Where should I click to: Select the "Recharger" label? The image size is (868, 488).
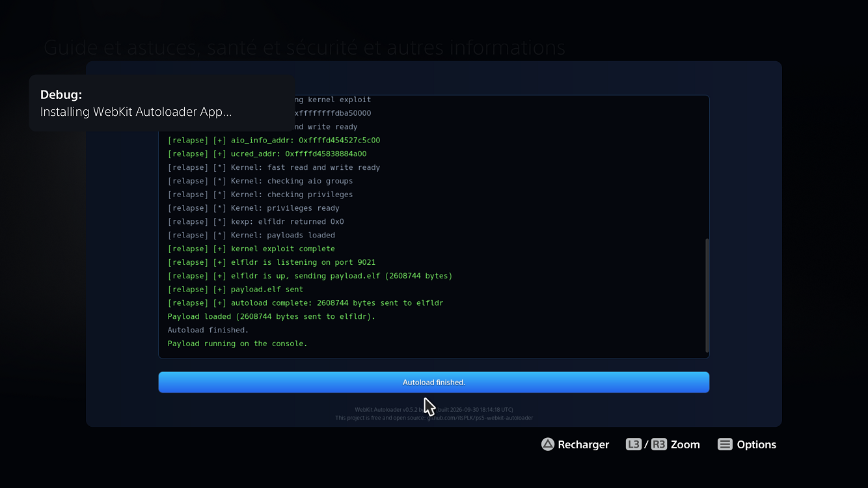point(583,444)
